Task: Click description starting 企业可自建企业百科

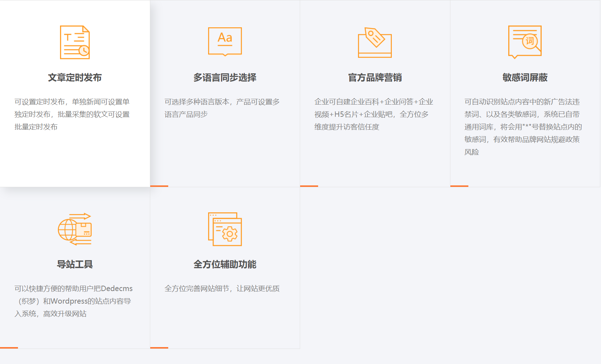Action: pos(374,114)
